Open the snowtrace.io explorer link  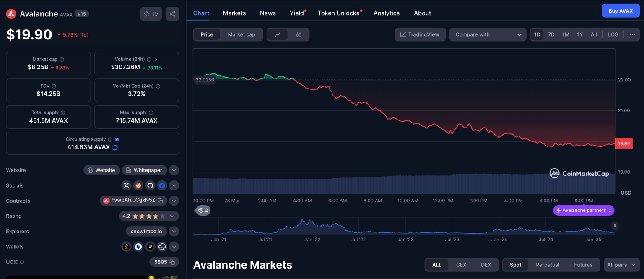(x=146, y=231)
